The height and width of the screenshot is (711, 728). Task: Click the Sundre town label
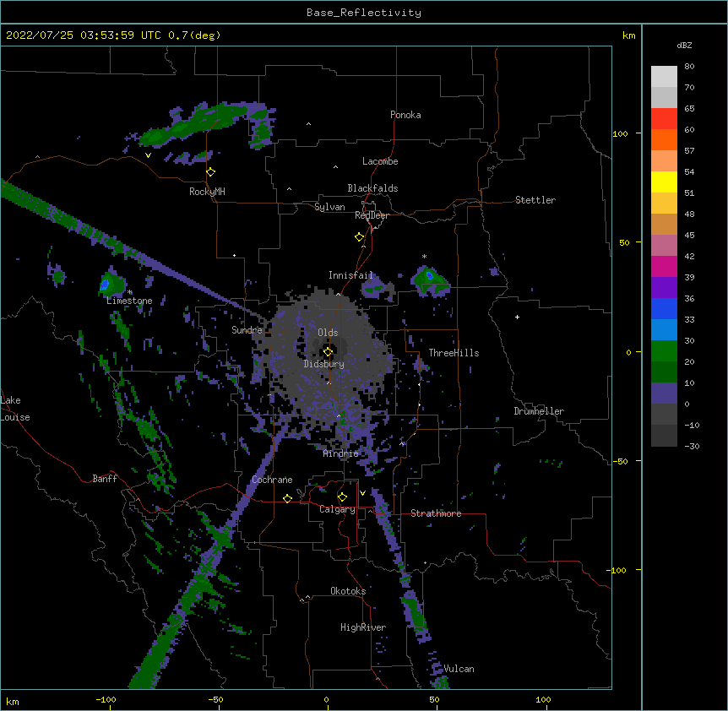coord(247,330)
